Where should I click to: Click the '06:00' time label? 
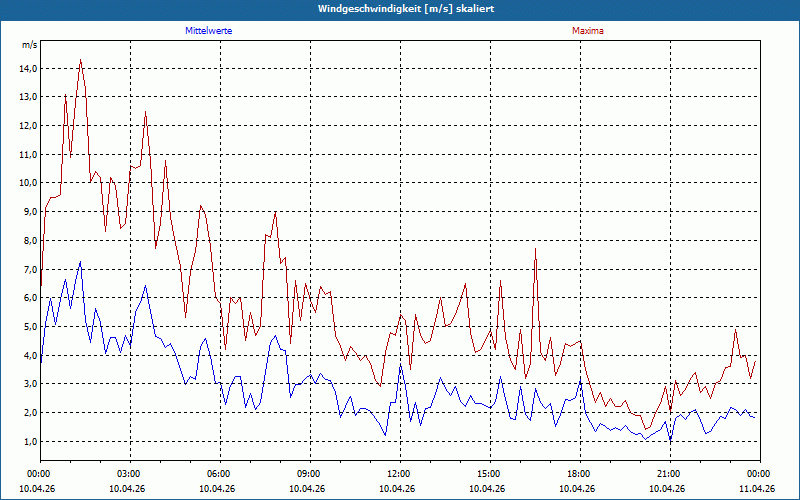coord(220,474)
